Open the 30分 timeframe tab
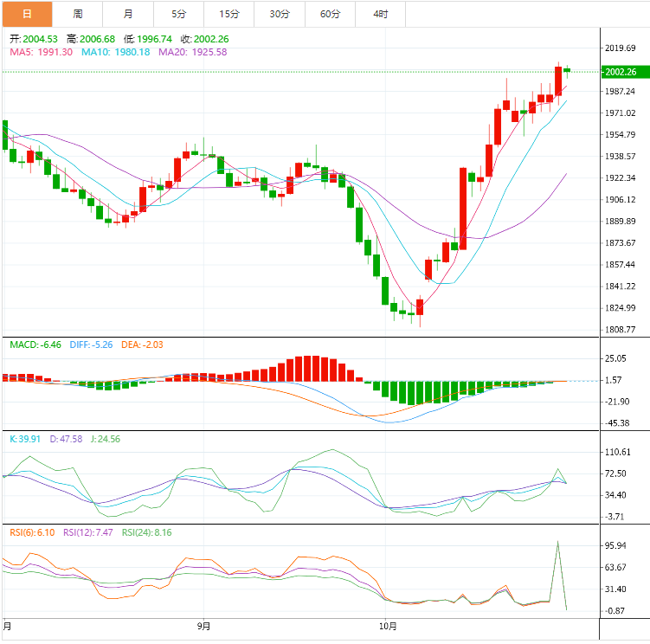The height and width of the screenshot is (644, 650). pyautogui.click(x=280, y=14)
